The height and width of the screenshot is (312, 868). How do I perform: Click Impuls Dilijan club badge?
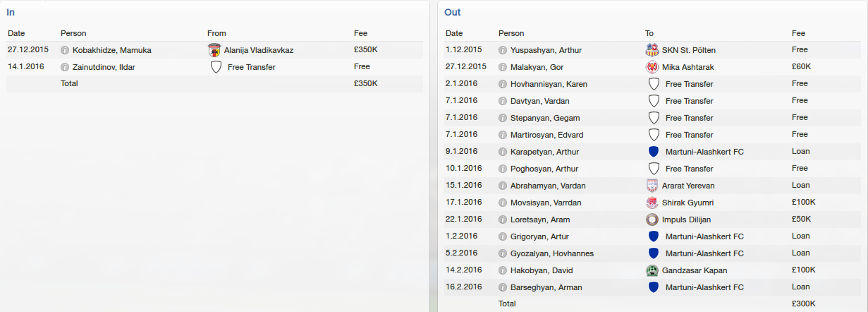[x=652, y=220]
